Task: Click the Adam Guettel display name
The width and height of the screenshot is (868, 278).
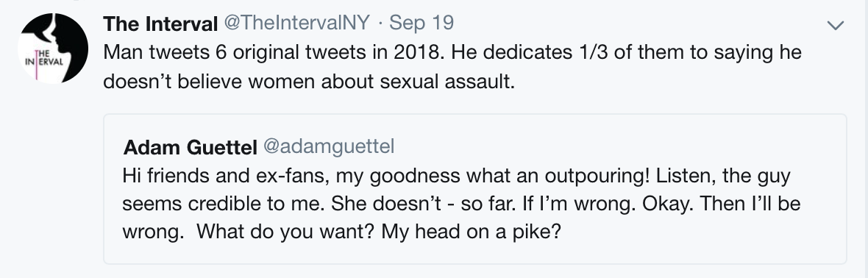Action: click(x=190, y=147)
